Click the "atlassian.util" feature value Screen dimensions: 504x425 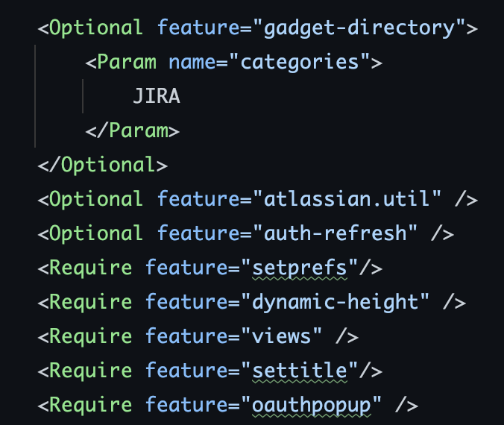[347, 199]
